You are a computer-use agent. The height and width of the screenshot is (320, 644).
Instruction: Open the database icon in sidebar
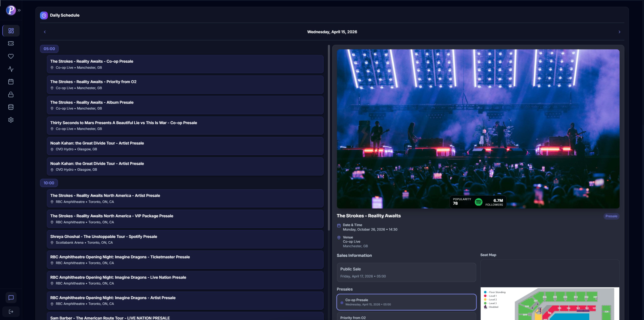tap(11, 107)
